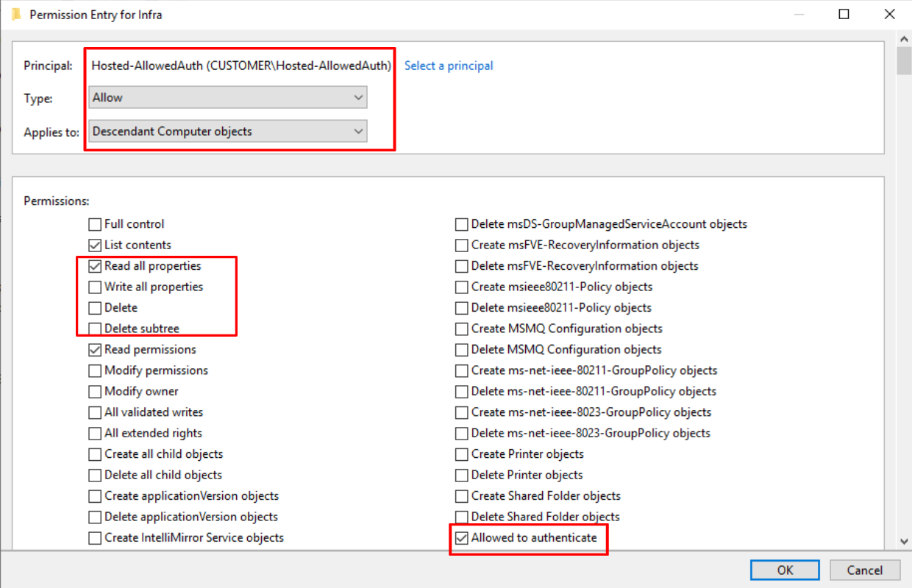Click the Cancel button
This screenshot has height=588, width=912.
coord(865,570)
